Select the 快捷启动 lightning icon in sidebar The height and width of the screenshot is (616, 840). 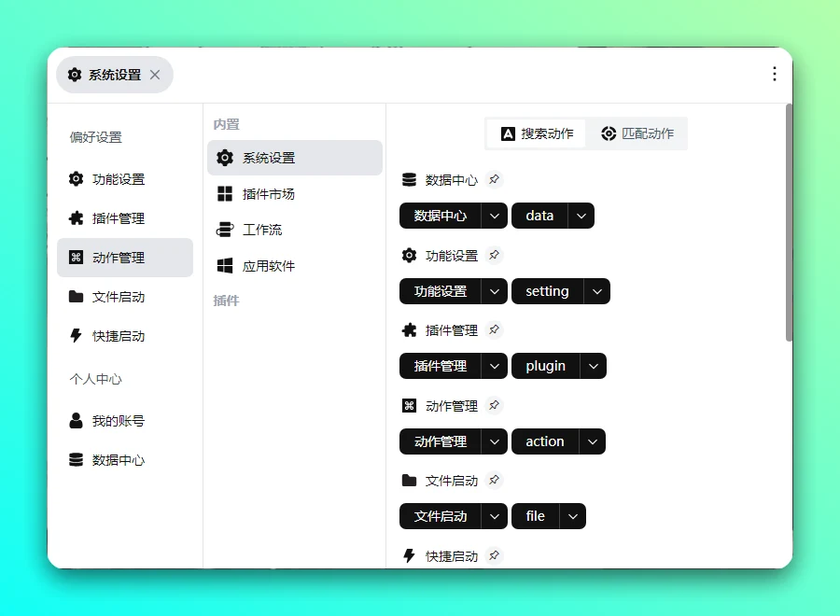pos(77,336)
